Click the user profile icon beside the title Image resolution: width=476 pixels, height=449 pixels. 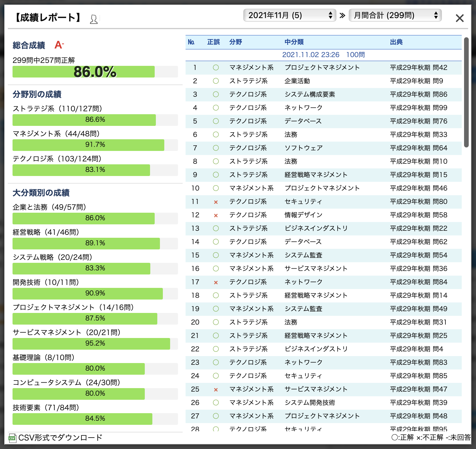[x=94, y=19]
